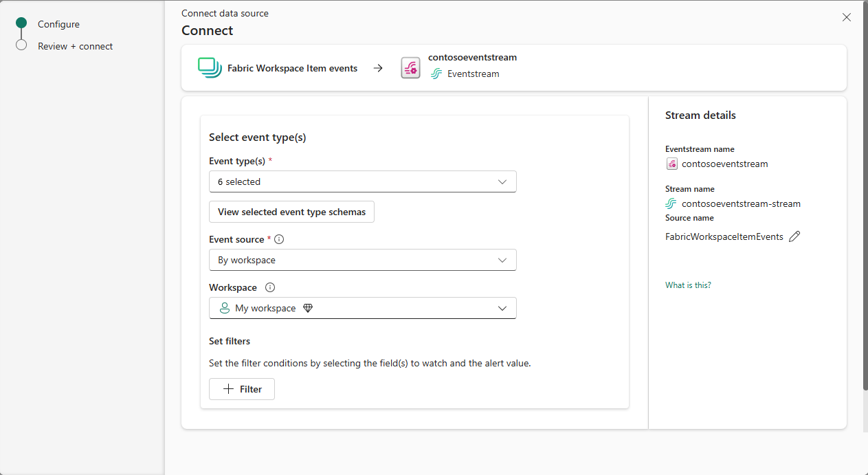The width and height of the screenshot is (868, 475).
Task: Click the eventstream icon next to contosoeventstream in Stream details
Action: click(x=671, y=164)
